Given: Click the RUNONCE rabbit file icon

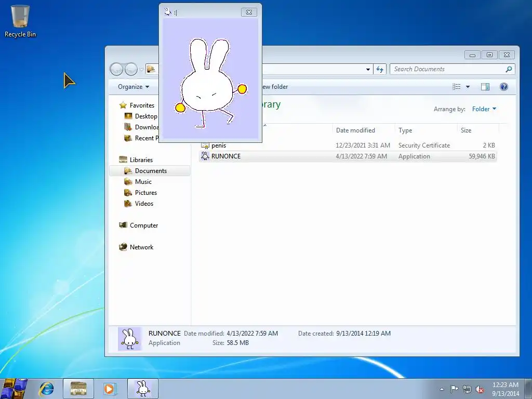Looking at the screenshot, I should [205, 156].
